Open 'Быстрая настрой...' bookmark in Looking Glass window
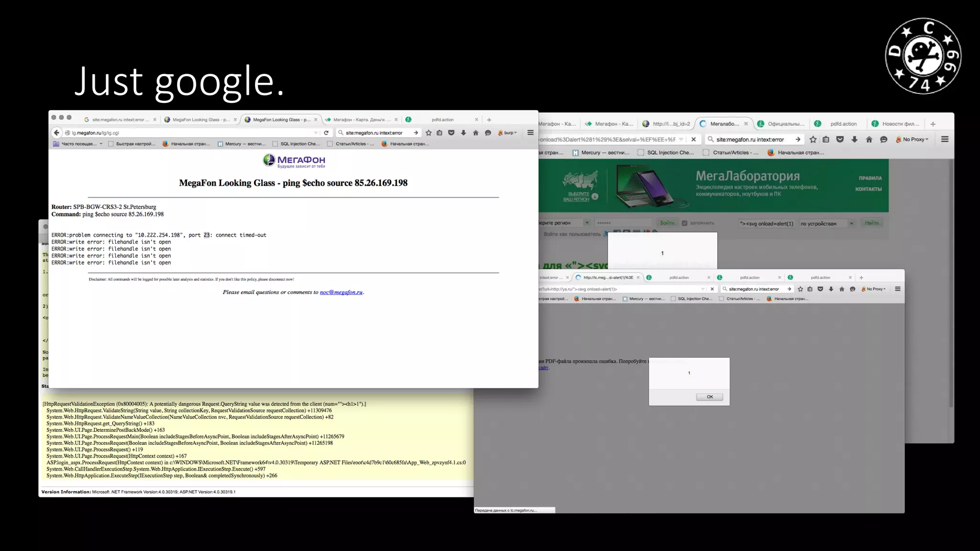The width and height of the screenshot is (980, 551). [132, 143]
